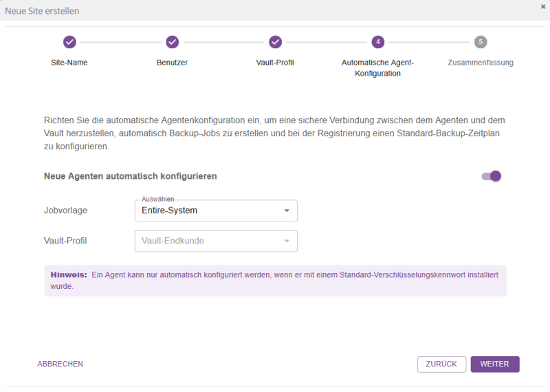The width and height of the screenshot is (550, 392).
Task: Click the Site-Name step checkmark icon
Action: click(x=69, y=42)
